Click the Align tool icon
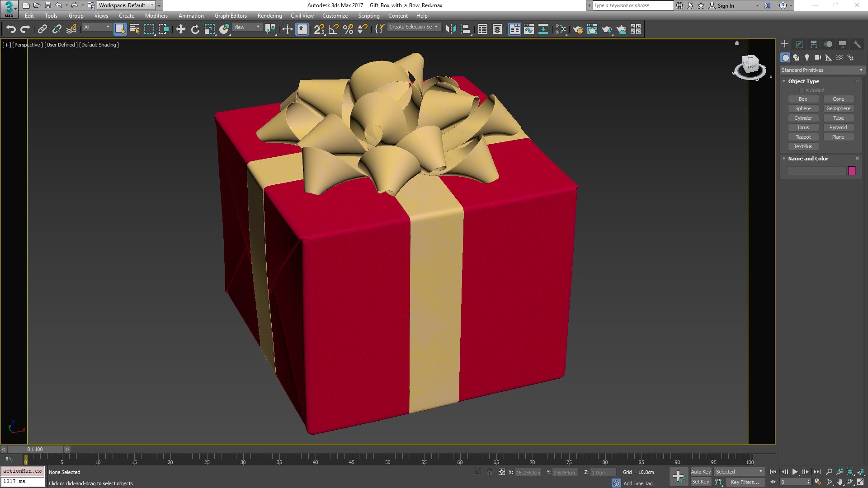868x488 pixels. 466,29
